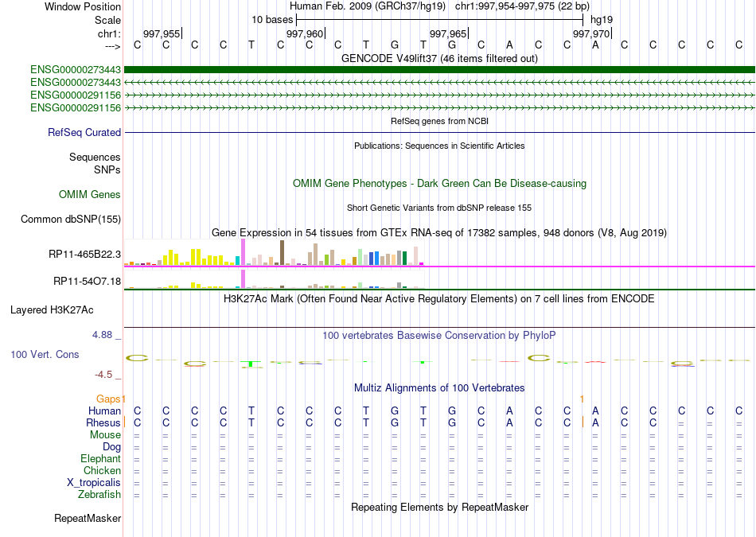
Task: Click the RepeatMasker track label
Action: 88,518
